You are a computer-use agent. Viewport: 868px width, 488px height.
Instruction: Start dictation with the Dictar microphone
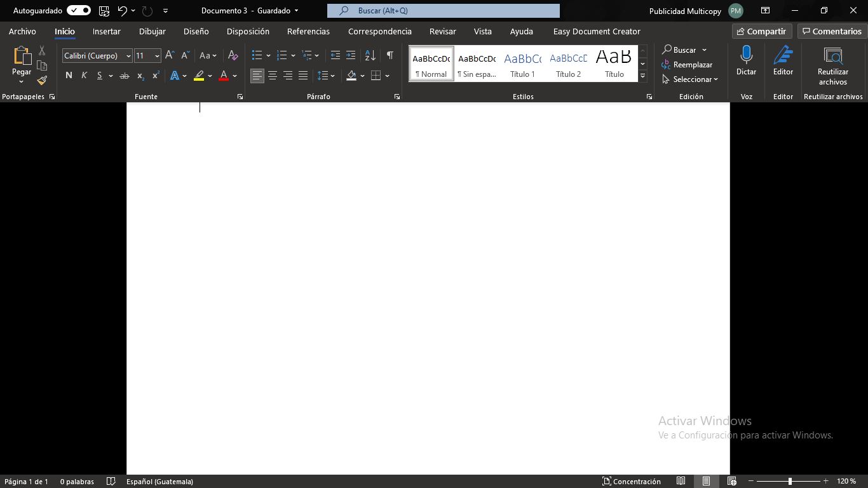pos(746,62)
